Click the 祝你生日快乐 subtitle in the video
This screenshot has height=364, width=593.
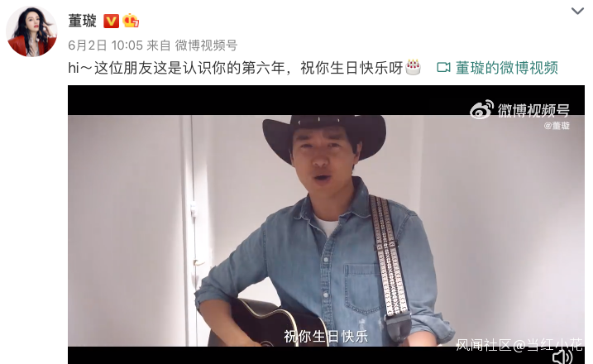point(326,336)
